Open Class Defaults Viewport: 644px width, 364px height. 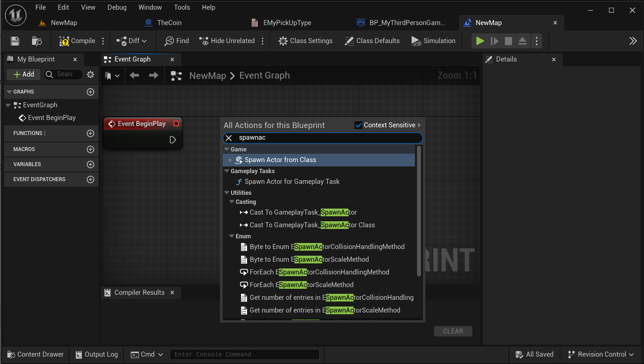pos(372,41)
